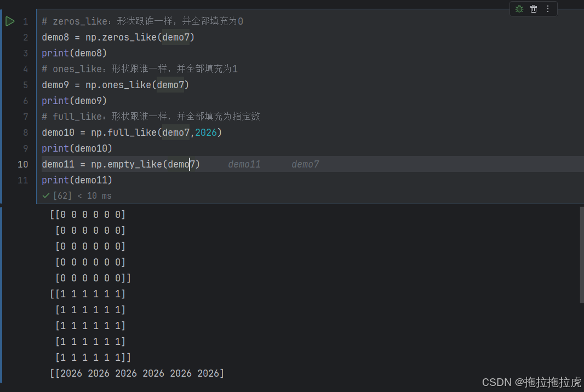Viewport: 584px width, 392px height.
Task: Click the debug cell bug icon
Action: 519,9
